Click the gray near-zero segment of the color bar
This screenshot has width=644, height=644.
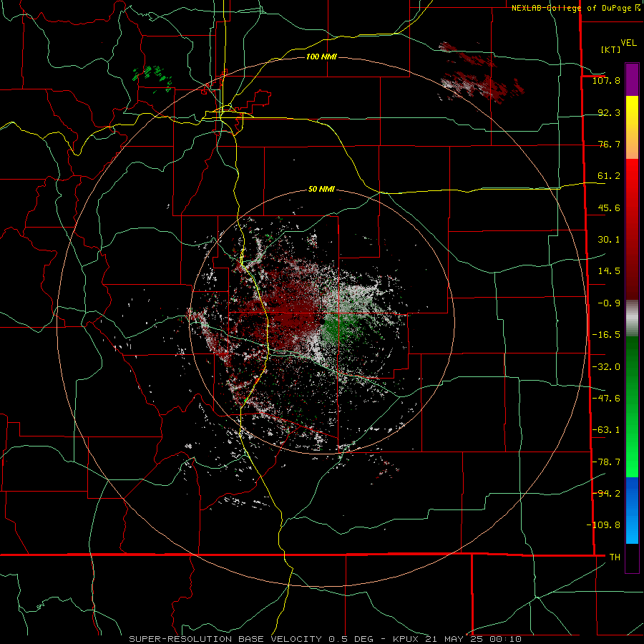click(x=632, y=318)
